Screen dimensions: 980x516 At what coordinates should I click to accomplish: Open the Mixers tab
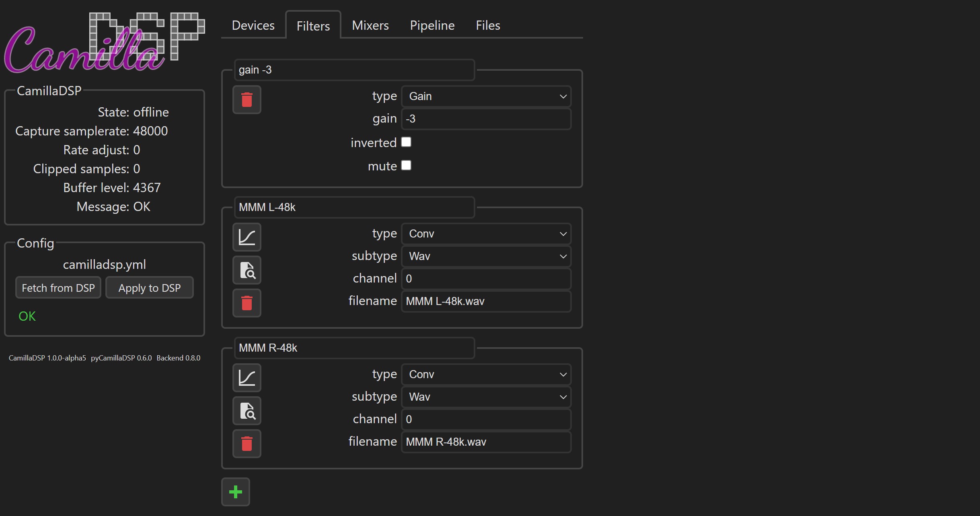(370, 25)
